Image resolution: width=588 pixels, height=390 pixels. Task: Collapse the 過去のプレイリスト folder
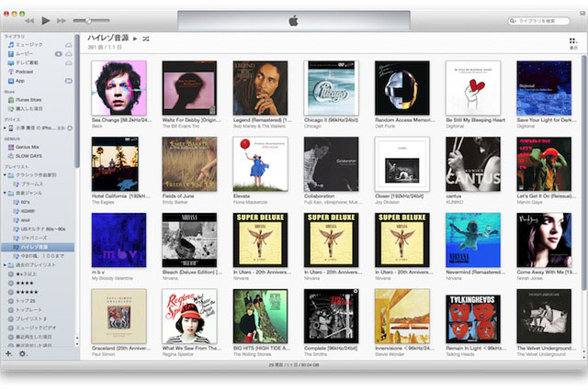click(x=4, y=264)
